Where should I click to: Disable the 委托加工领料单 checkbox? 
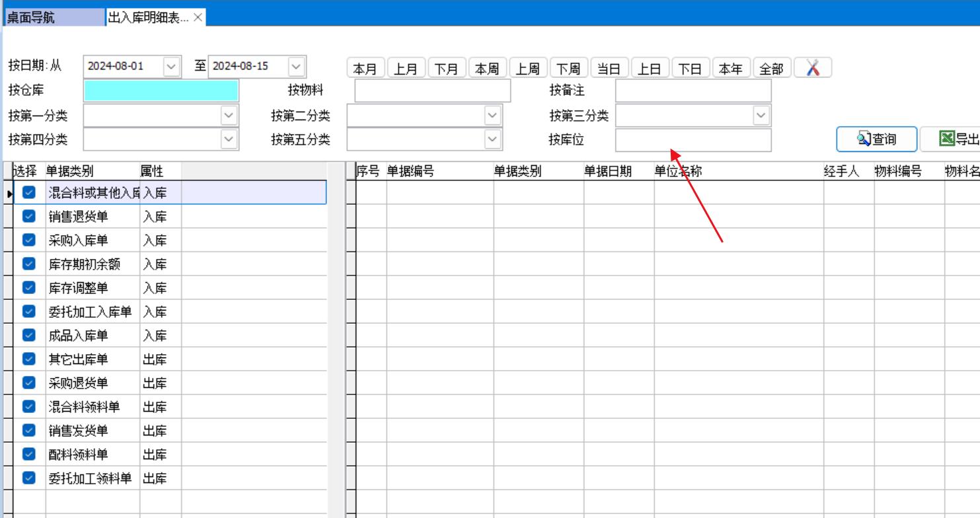coord(28,478)
